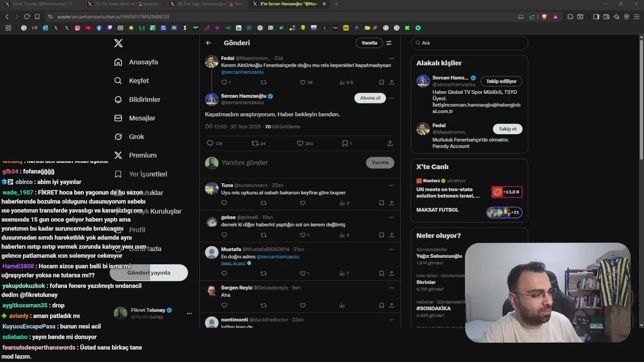
Task: Like Tuna's reply
Action: click(302, 203)
